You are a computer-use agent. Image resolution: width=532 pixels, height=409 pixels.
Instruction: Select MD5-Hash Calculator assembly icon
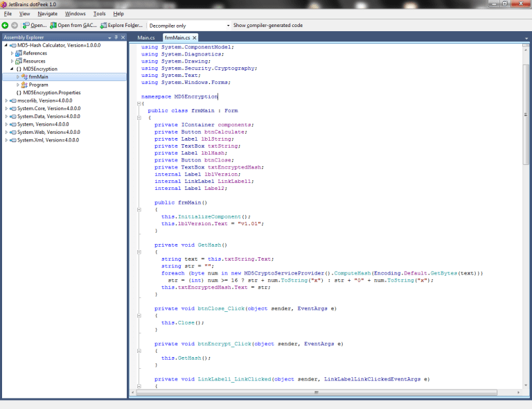pos(13,45)
